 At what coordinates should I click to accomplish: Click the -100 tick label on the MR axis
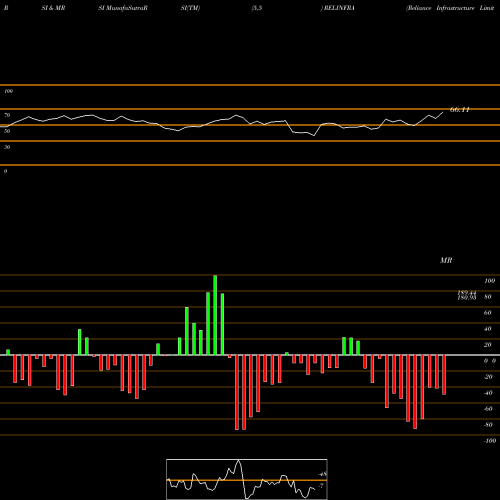(490, 441)
